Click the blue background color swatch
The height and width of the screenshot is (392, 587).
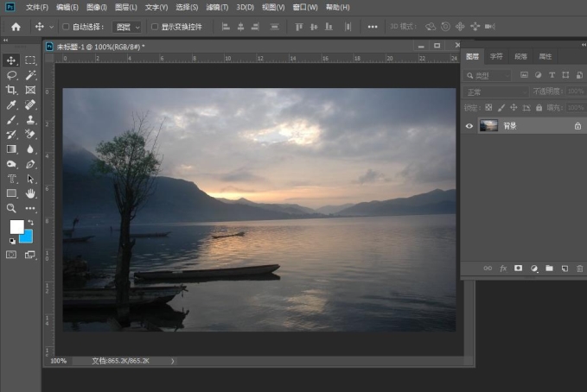pyautogui.click(x=25, y=237)
